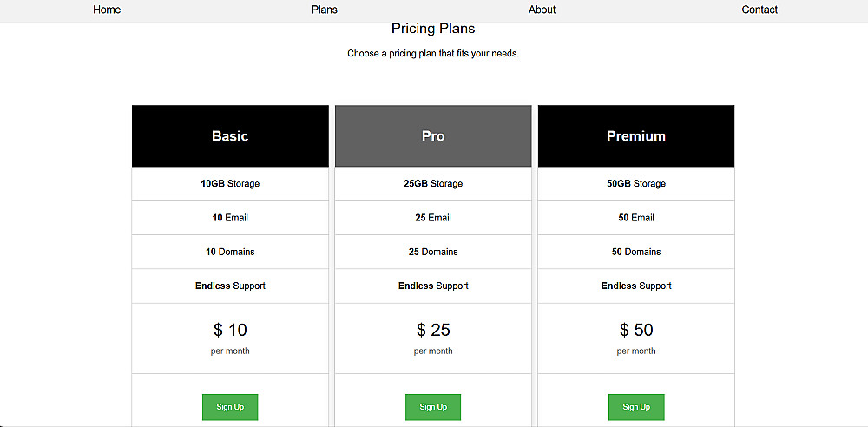Click the $ 25 per month price

point(433,331)
